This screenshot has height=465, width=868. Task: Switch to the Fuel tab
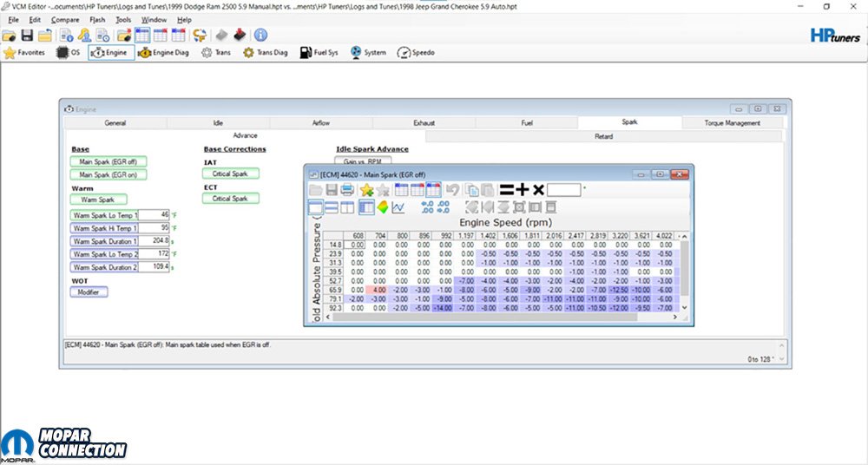526,123
